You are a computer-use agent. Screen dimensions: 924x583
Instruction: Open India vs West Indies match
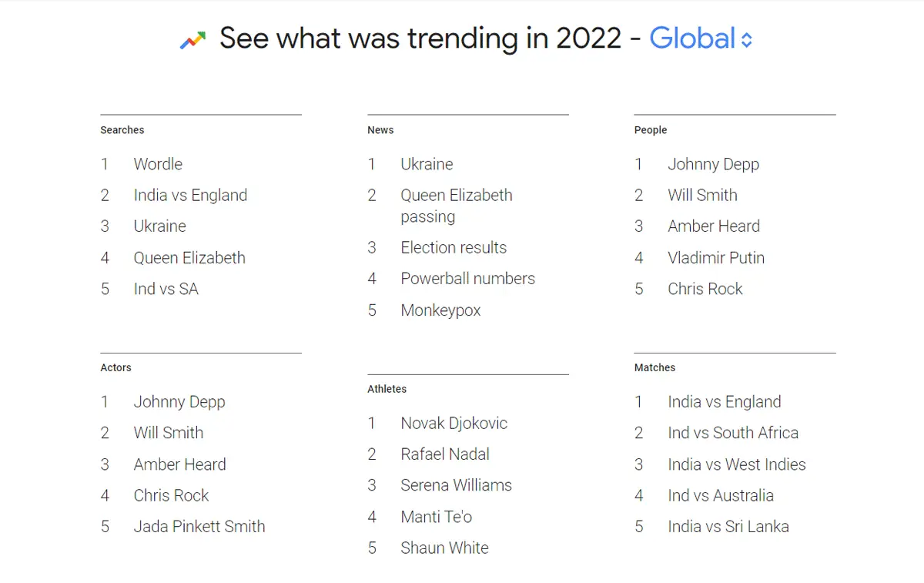pos(737,464)
